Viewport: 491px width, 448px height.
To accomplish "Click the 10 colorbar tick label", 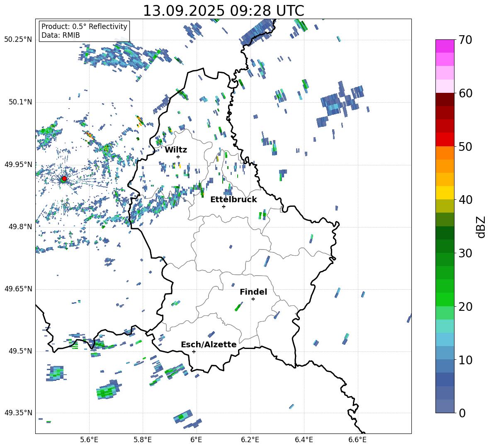I will [465, 360].
